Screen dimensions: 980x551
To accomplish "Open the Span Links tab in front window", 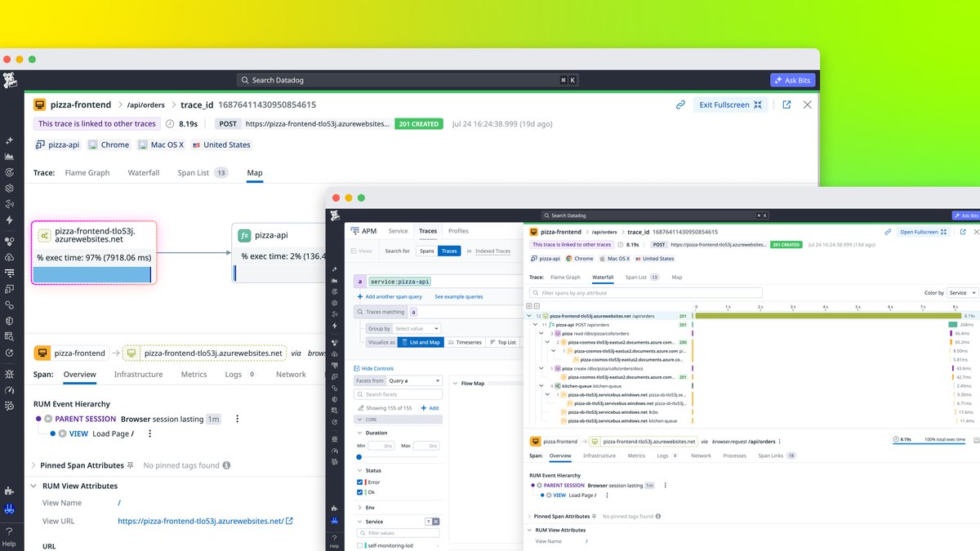I will point(777,455).
